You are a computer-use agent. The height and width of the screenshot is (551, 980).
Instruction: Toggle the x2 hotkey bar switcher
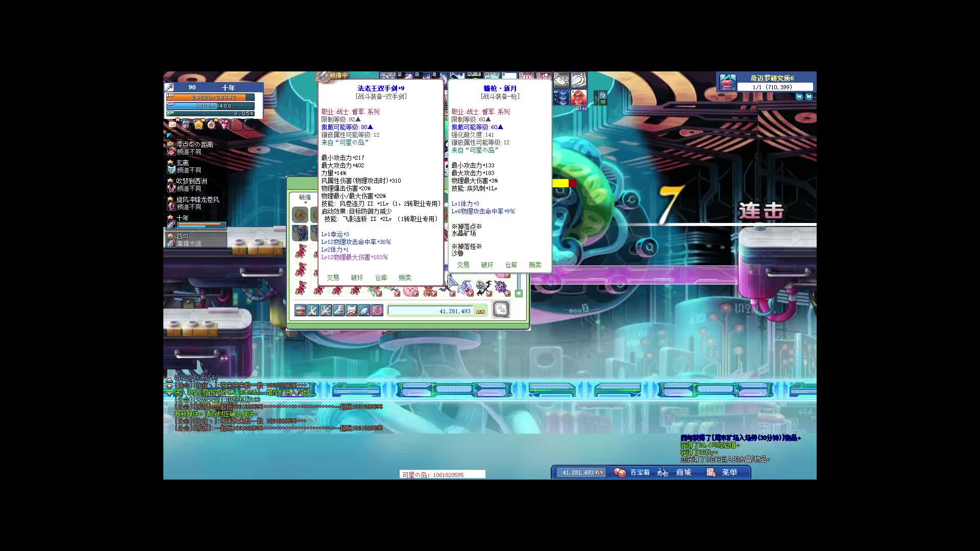pyautogui.click(x=602, y=98)
